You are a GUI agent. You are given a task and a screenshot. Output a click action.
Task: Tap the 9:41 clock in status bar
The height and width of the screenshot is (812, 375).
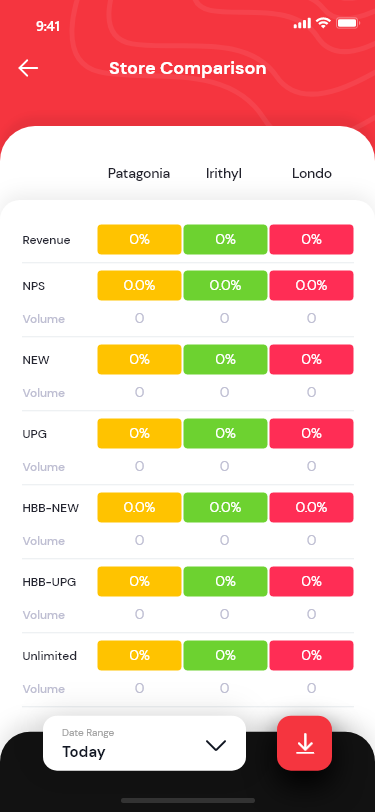[x=48, y=26]
